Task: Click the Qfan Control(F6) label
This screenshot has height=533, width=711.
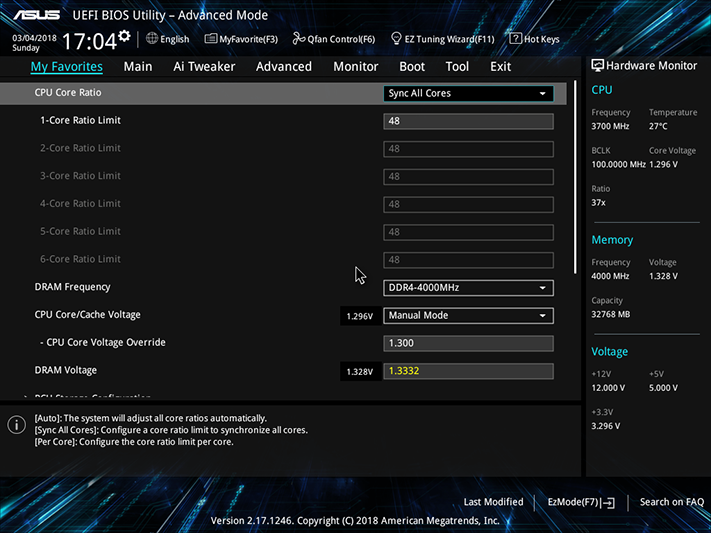Action: [x=341, y=39]
